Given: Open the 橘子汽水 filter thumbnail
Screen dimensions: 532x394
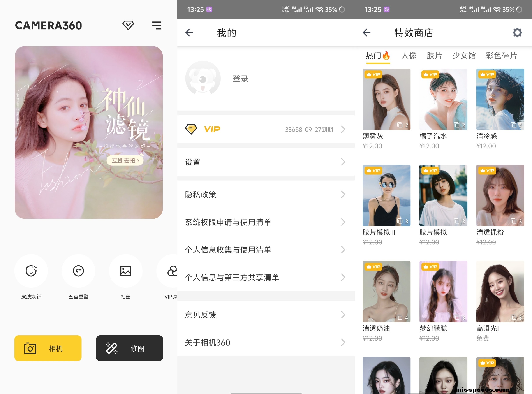Looking at the screenshot, I should tap(443, 99).
